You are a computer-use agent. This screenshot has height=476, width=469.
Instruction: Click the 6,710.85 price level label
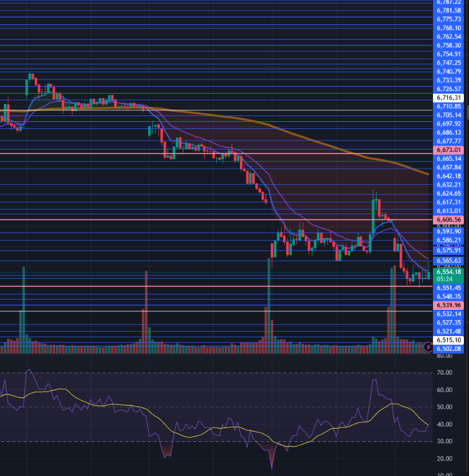(x=448, y=106)
